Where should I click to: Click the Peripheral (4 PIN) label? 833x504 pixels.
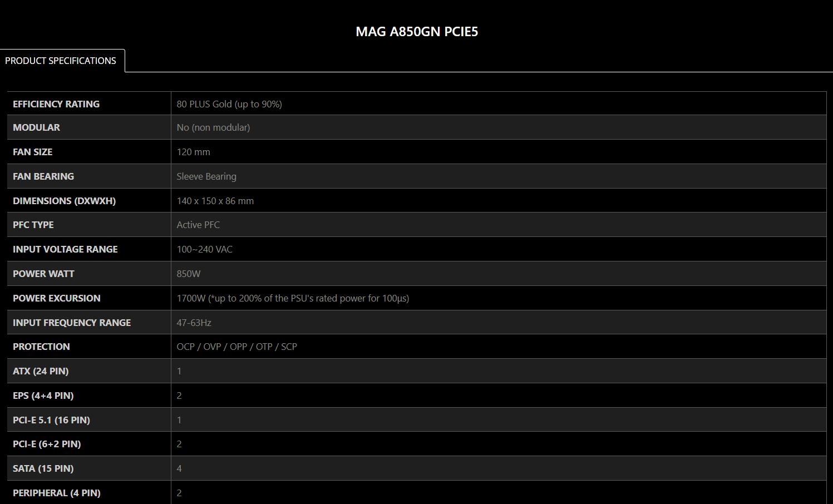point(56,493)
